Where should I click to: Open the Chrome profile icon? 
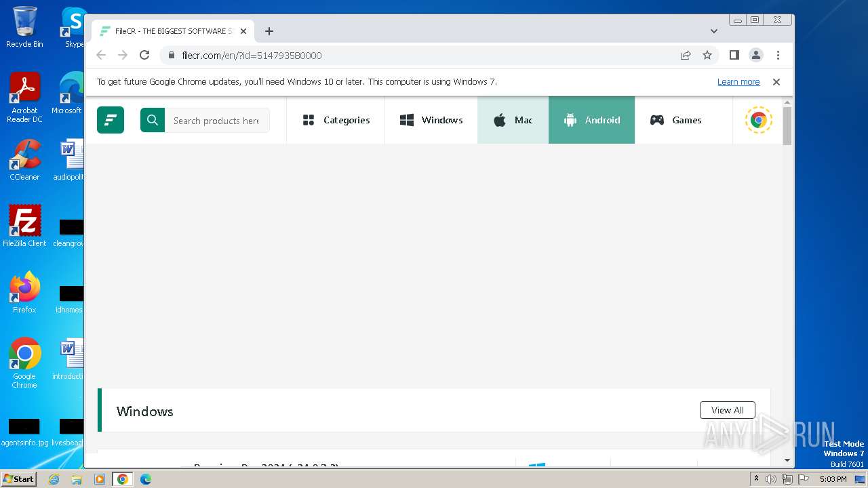click(x=756, y=55)
